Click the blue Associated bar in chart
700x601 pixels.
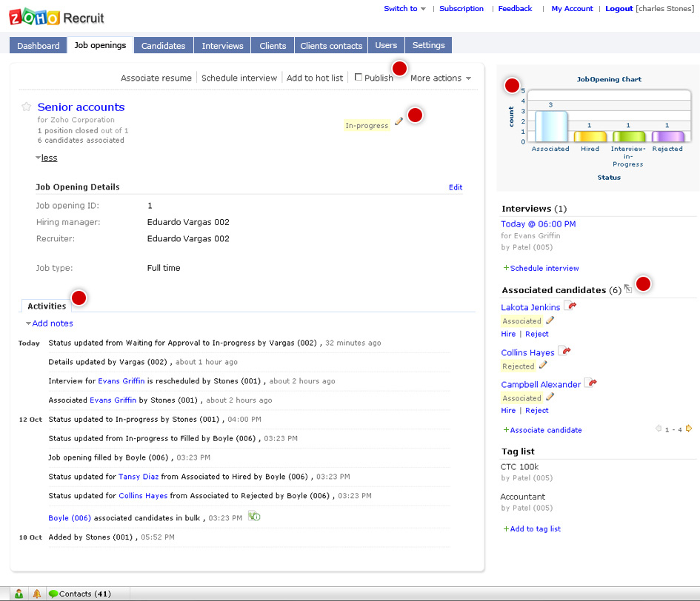click(x=551, y=127)
